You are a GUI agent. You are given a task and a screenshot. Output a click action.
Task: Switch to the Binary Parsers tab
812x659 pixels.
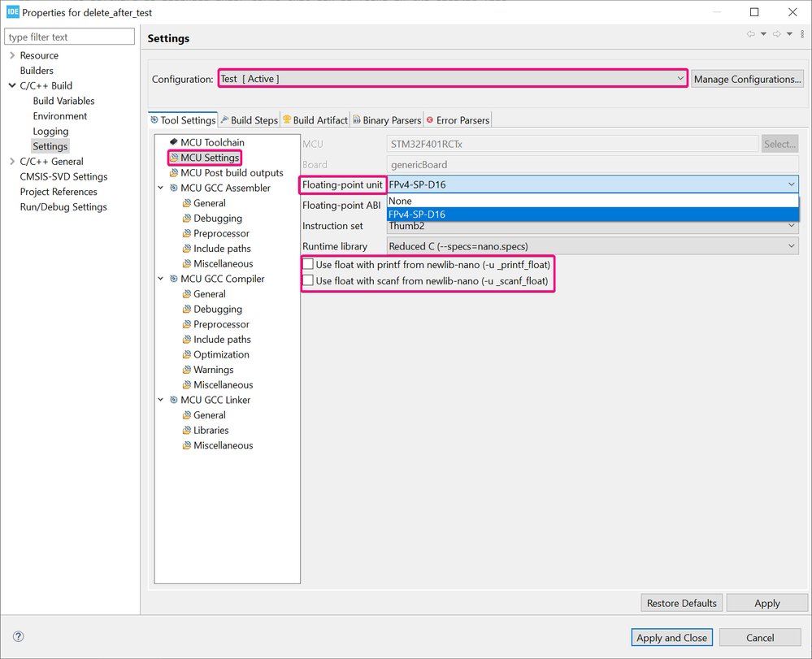pyautogui.click(x=387, y=119)
